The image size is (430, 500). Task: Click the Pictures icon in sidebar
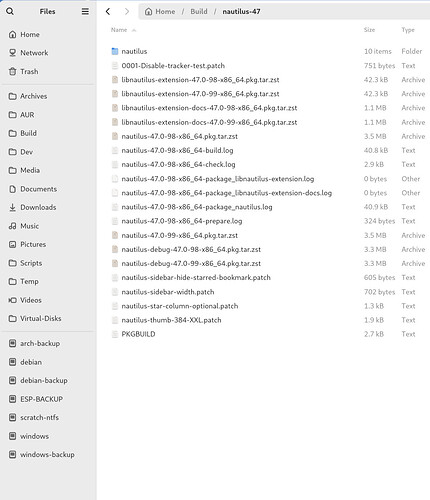[12, 244]
